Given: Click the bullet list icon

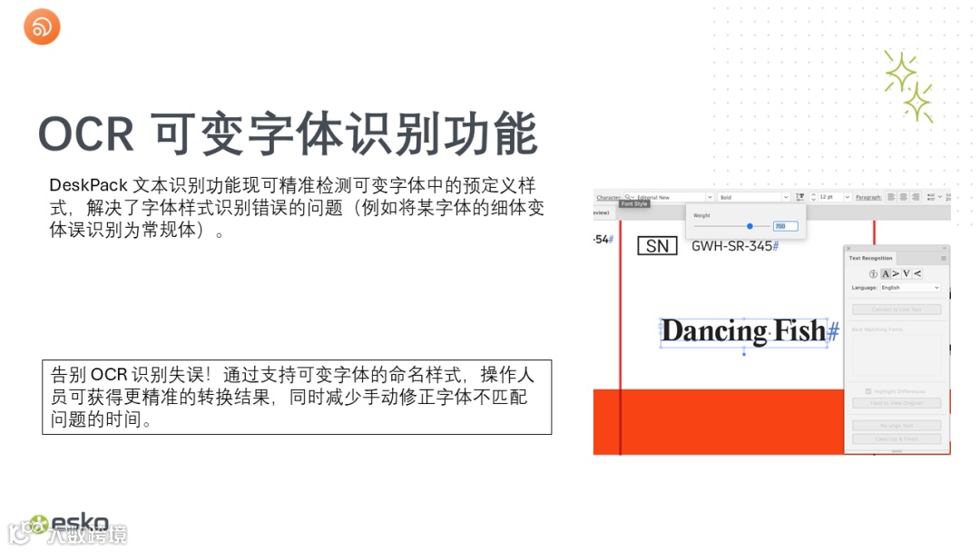Looking at the screenshot, I should pos(931,197).
